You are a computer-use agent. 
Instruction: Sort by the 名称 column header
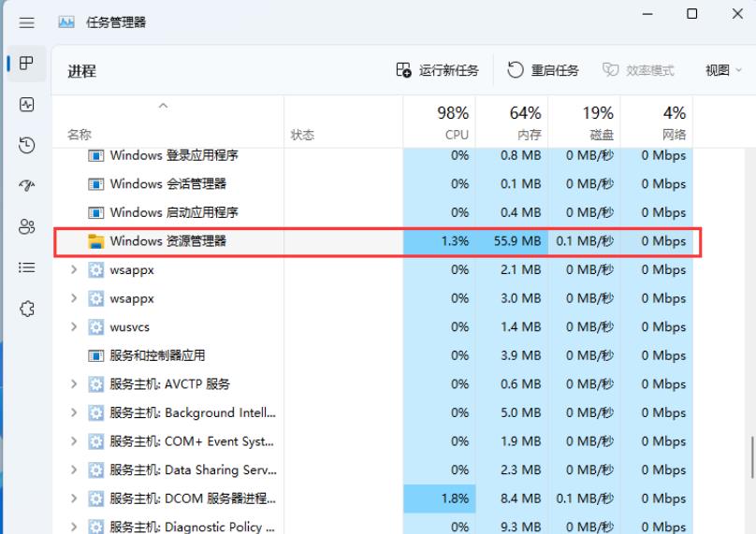click(167, 122)
